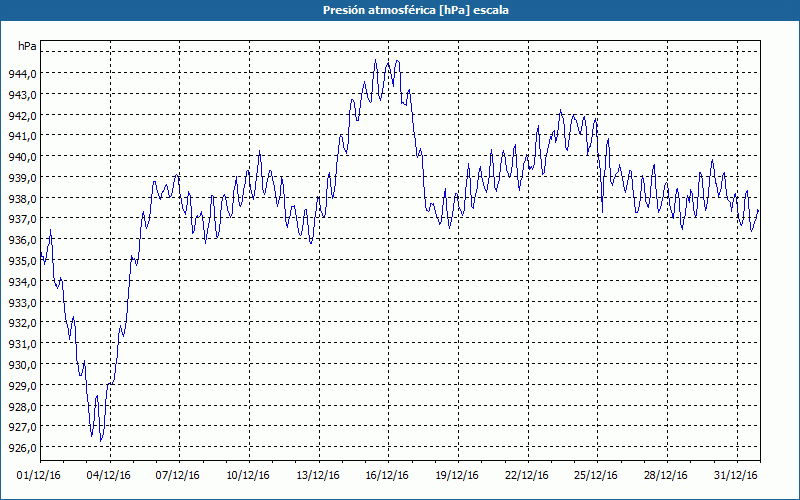Click the 940,0 y-axis value

(x=22, y=157)
